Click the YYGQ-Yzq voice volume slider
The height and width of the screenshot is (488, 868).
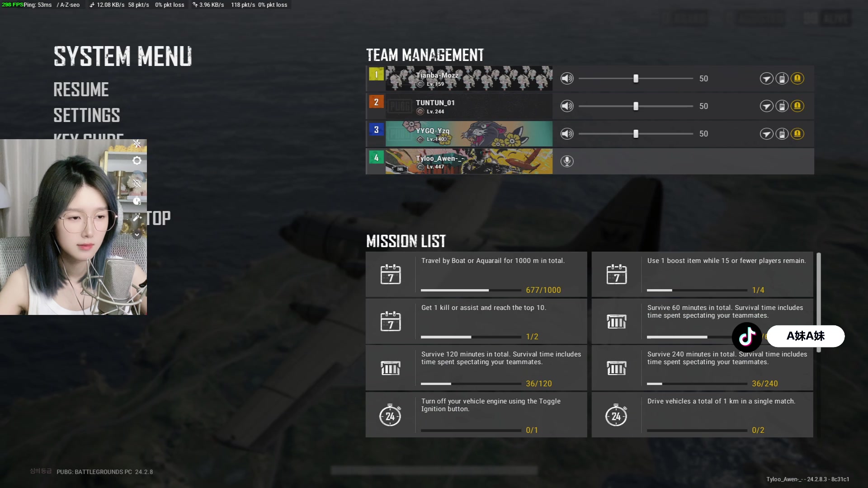point(636,134)
